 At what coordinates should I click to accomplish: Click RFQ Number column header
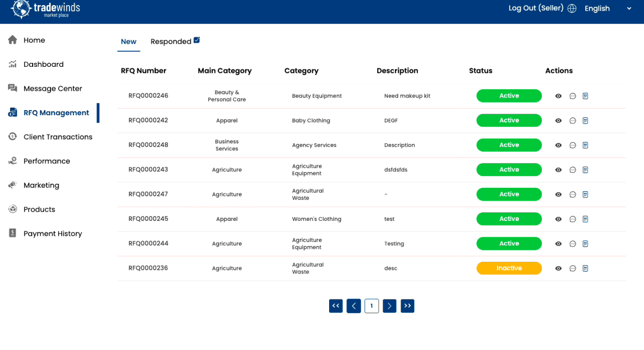click(x=143, y=71)
